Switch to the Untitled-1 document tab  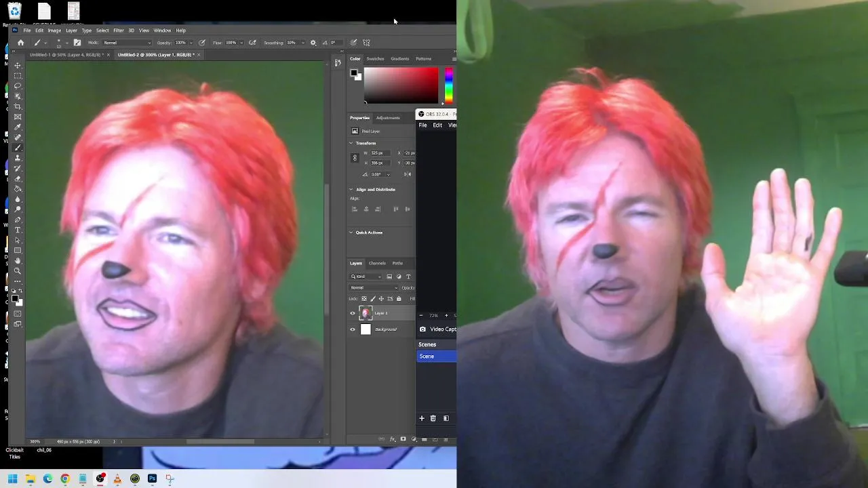coord(66,55)
